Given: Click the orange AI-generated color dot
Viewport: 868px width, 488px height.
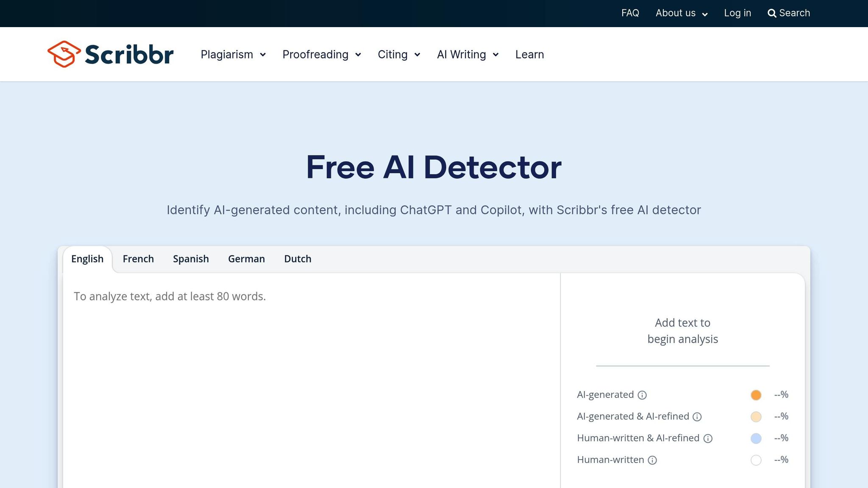Looking at the screenshot, I should [756, 395].
